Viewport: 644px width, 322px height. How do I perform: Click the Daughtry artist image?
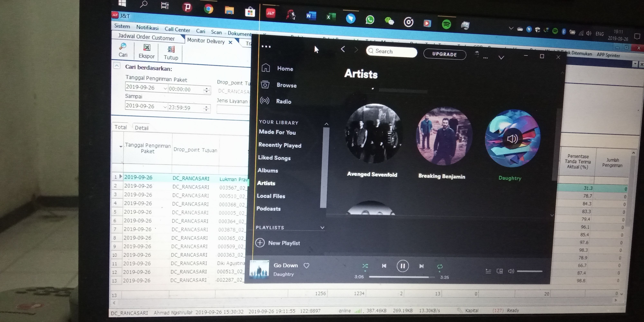512,138
